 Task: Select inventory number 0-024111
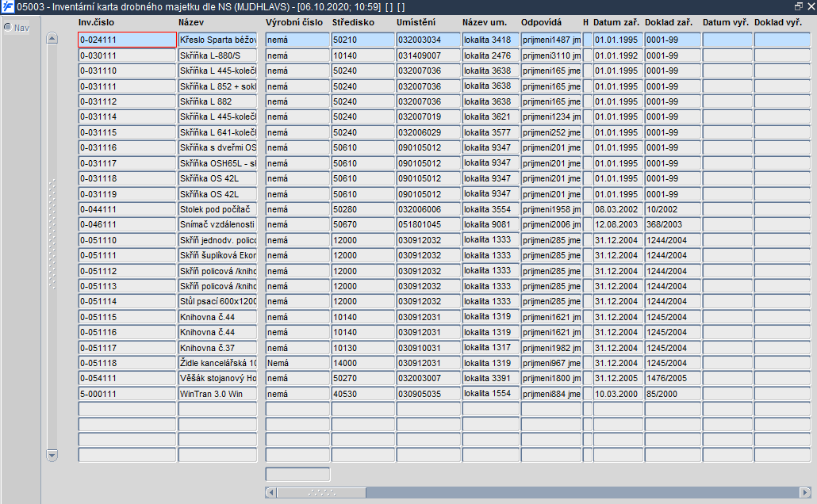pos(127,40)
